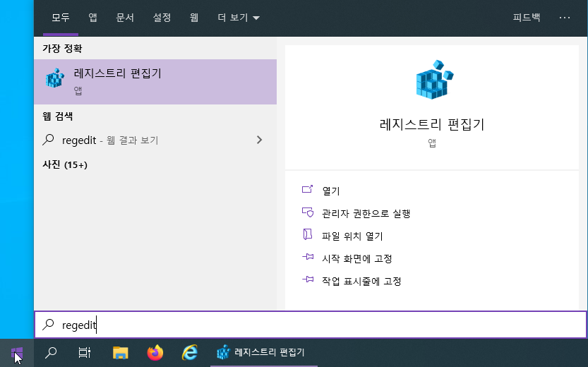588x367 pixels.
Task: Open Task View from taskbar
Action: tap(85, 353)
